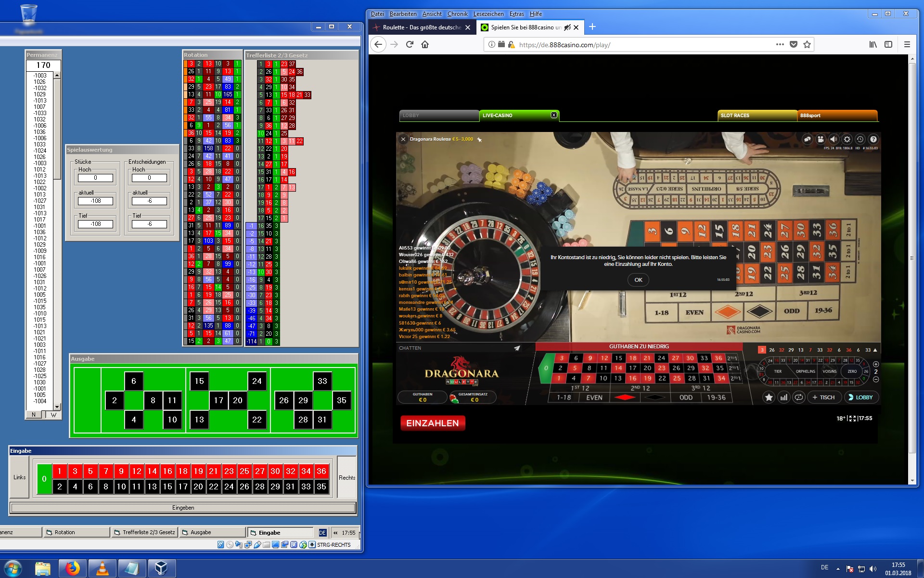Toggle fullscreen mode in casino footer
Screen dimensions: 924x578
tap(853, 419)
